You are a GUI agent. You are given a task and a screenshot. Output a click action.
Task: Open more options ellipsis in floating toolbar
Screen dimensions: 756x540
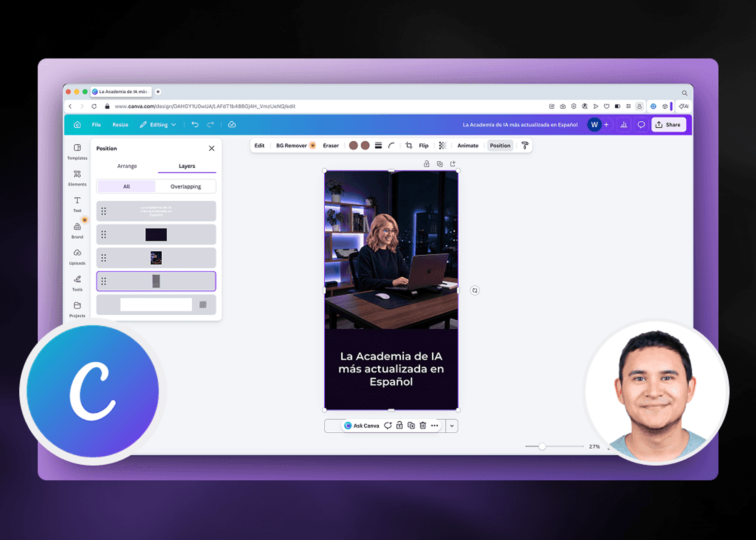pos(434,425)
